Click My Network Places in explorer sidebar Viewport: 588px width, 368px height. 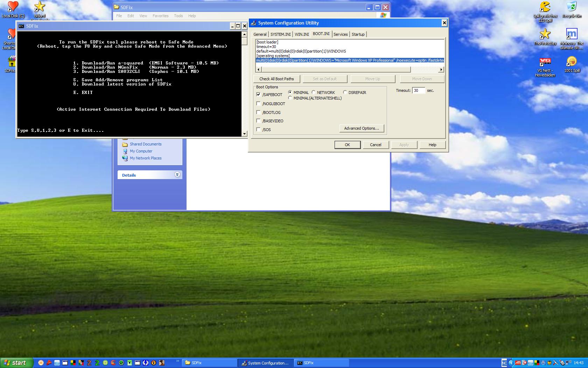(x=146, y=158)
